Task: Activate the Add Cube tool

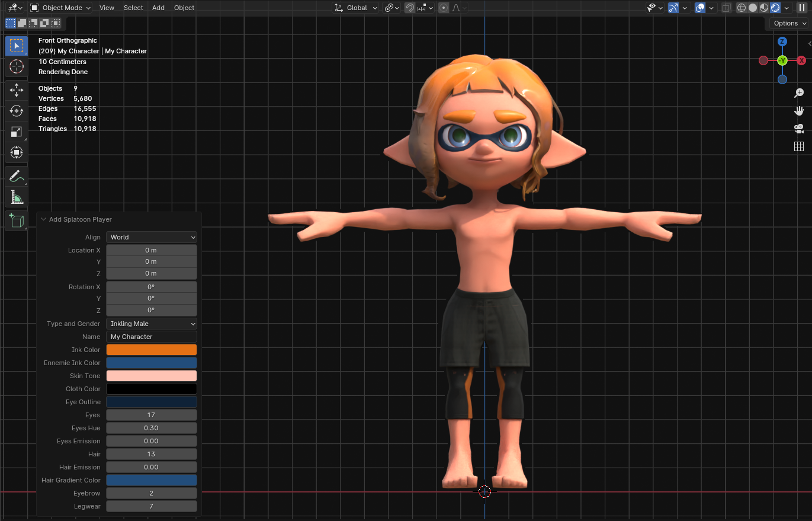Action: [16, 220]
